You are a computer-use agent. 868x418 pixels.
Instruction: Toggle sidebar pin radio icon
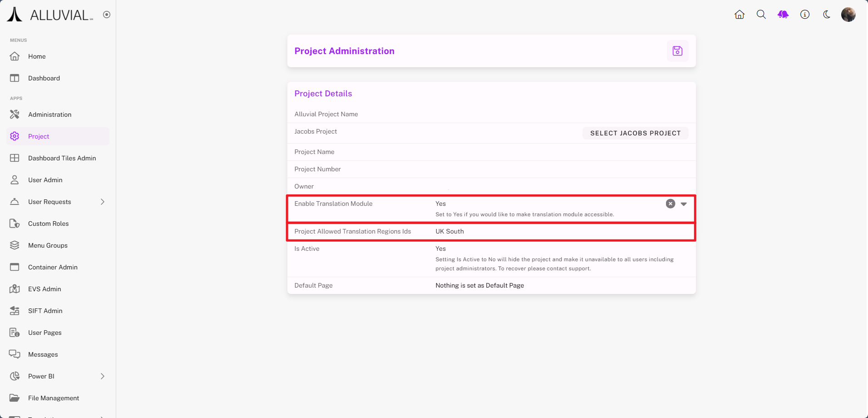click(107, 15)
